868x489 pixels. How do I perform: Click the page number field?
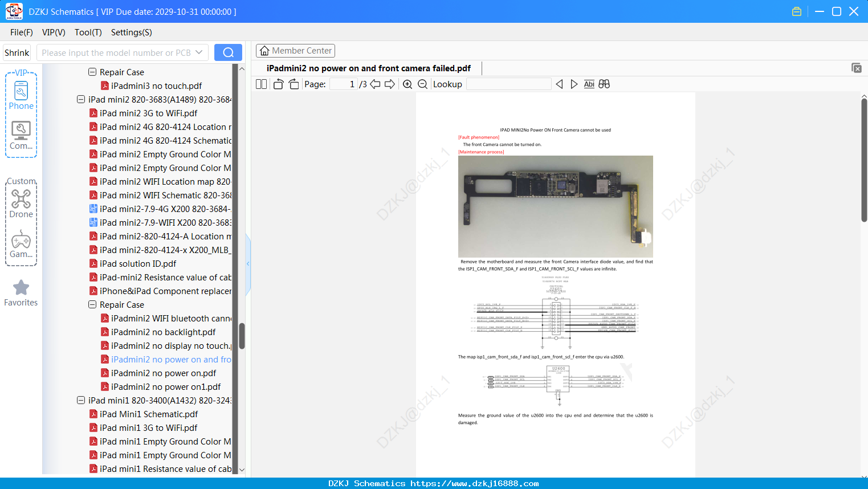[x=343, y=84]
